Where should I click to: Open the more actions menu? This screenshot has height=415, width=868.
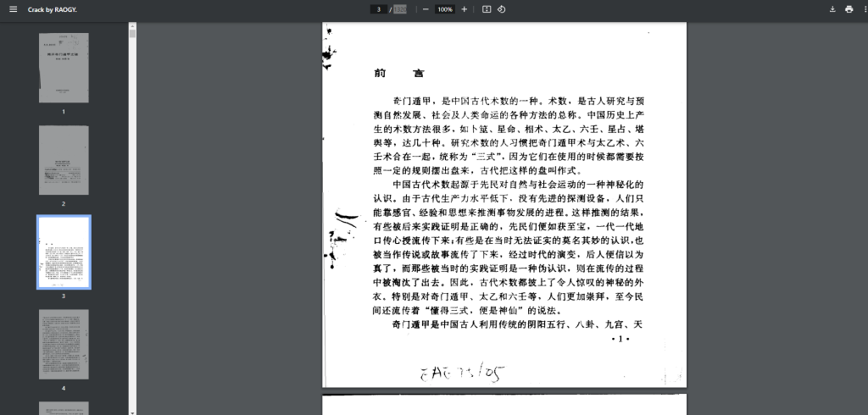[x=865, y=9]
